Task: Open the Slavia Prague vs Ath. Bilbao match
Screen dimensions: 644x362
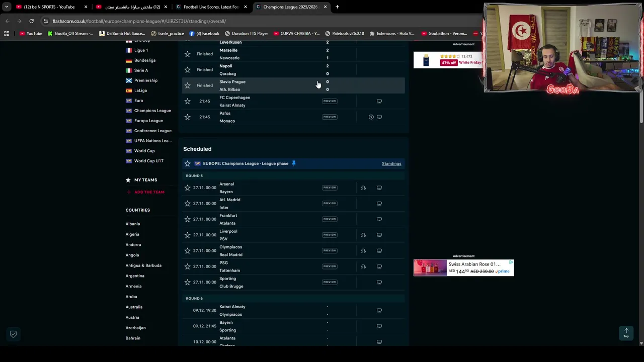Action: pos(293,85)
